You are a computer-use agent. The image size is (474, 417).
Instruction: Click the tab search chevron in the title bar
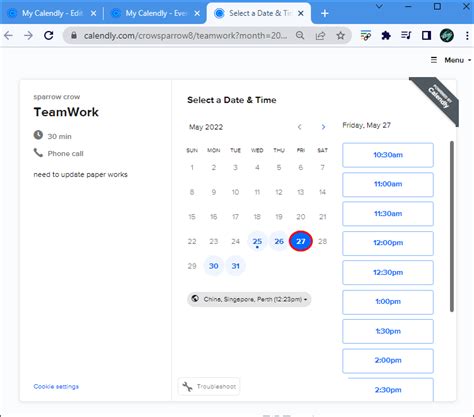coord(379,6)
